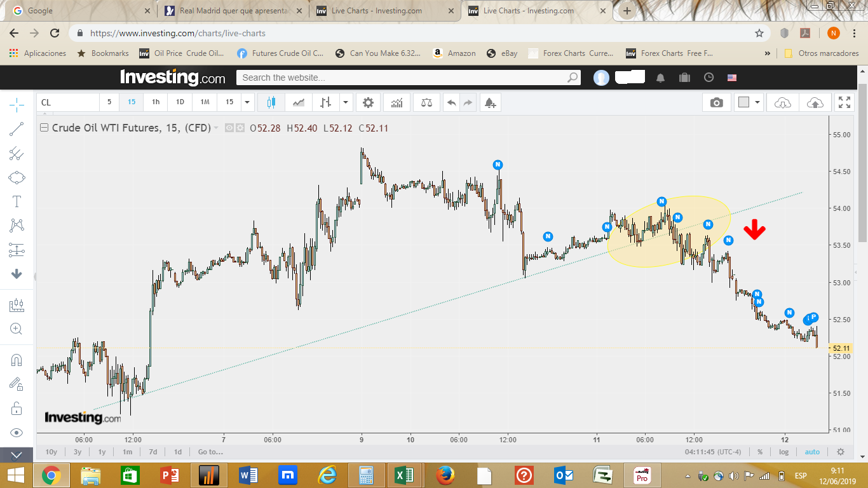Switch chart to line area style
The width and height of the screenshot is (868, 488).
[299, 102]
